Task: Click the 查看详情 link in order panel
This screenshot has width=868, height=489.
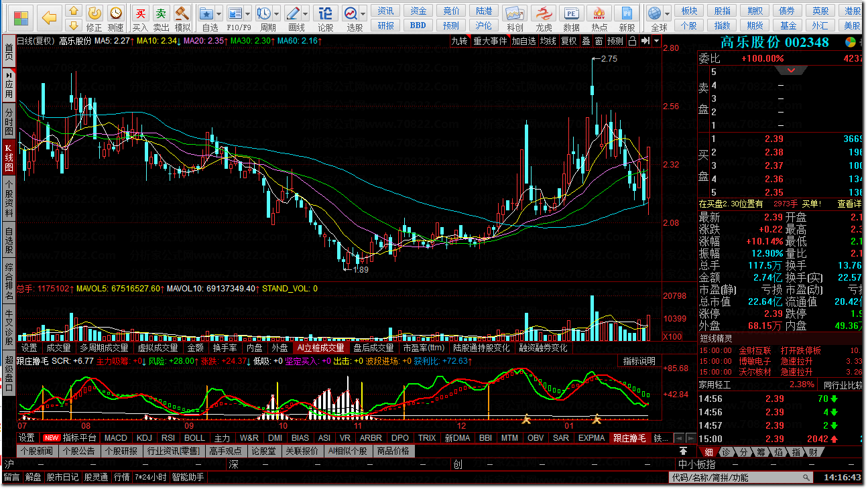Action: [x=849, y=204]
